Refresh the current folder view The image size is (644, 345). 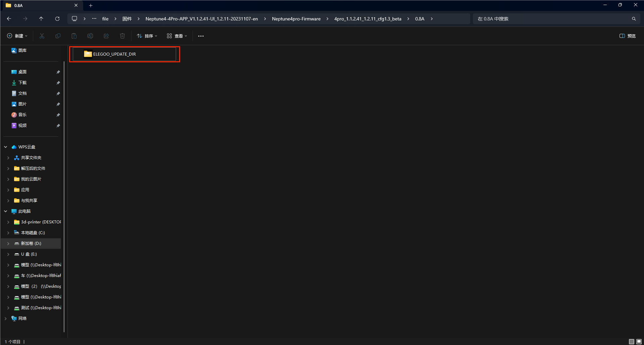click(57, 19)
